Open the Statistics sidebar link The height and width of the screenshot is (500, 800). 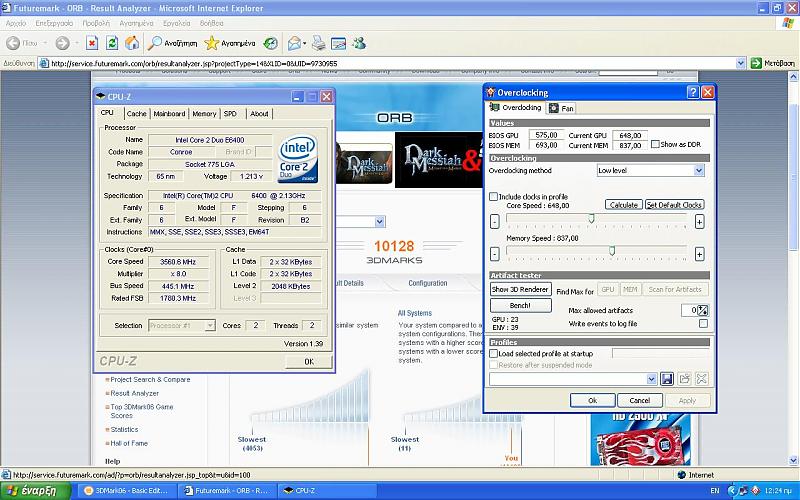click(124, 430)
